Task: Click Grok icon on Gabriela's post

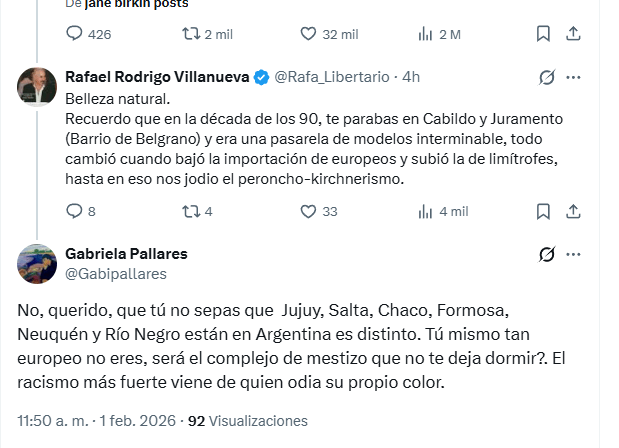Action: [547, 254]
